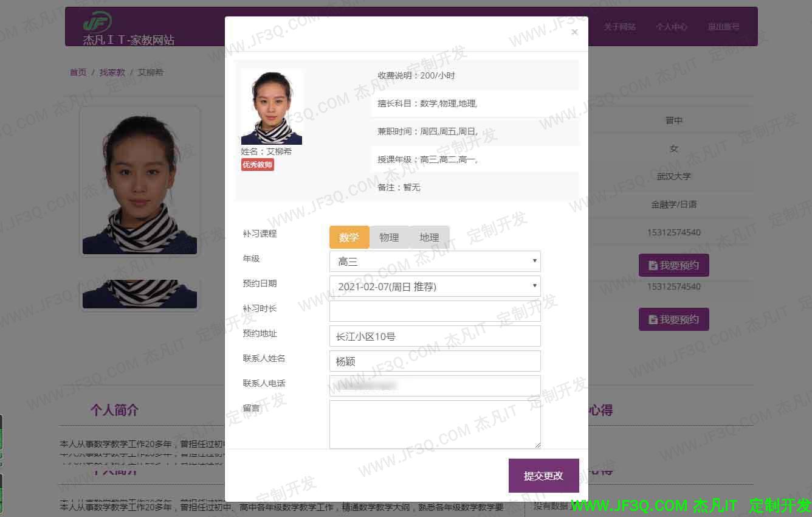Open the 关于网站 navigation item
Viewport: 812px width, 517px height.
click(x=619, y=27)
